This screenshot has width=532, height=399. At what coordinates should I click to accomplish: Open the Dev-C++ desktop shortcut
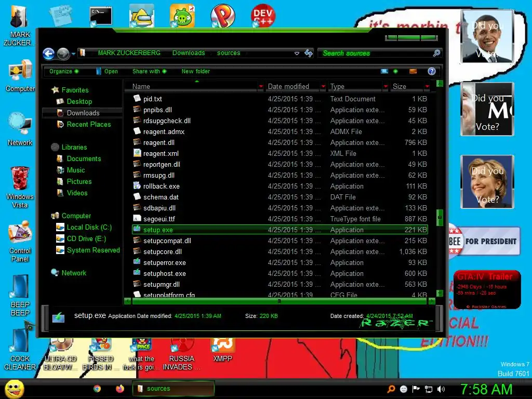click(263, 15)
